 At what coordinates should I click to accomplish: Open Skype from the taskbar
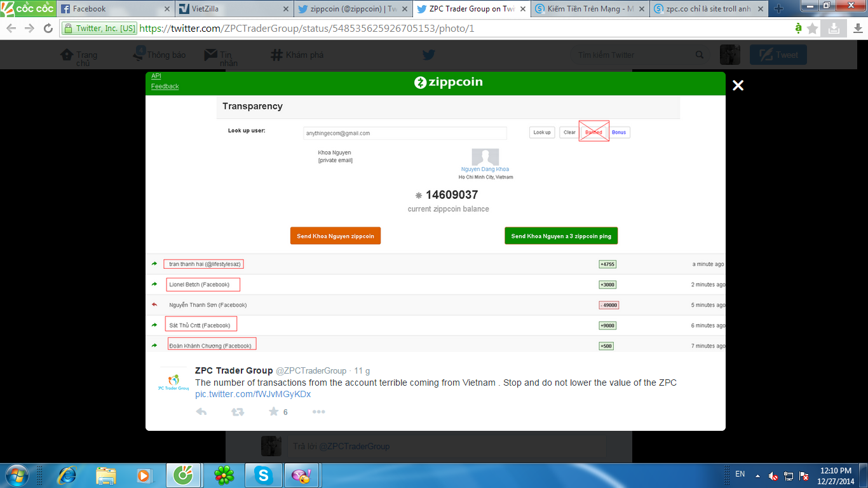[x=263, y=475]
